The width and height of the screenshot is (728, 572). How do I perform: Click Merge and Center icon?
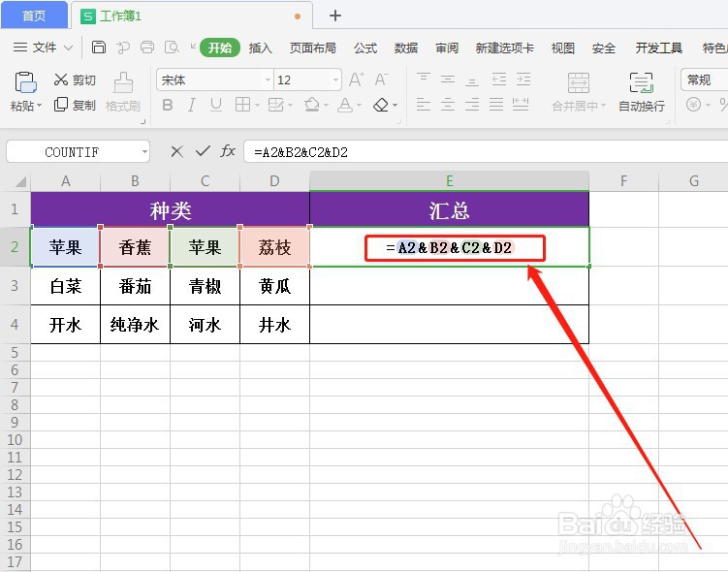[x=579, y=83]
